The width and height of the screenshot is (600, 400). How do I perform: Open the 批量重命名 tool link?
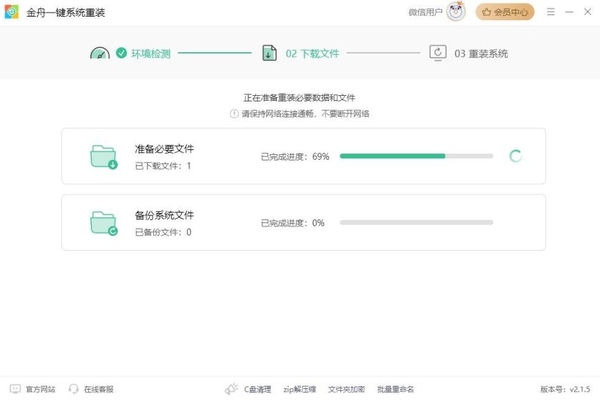395,389
